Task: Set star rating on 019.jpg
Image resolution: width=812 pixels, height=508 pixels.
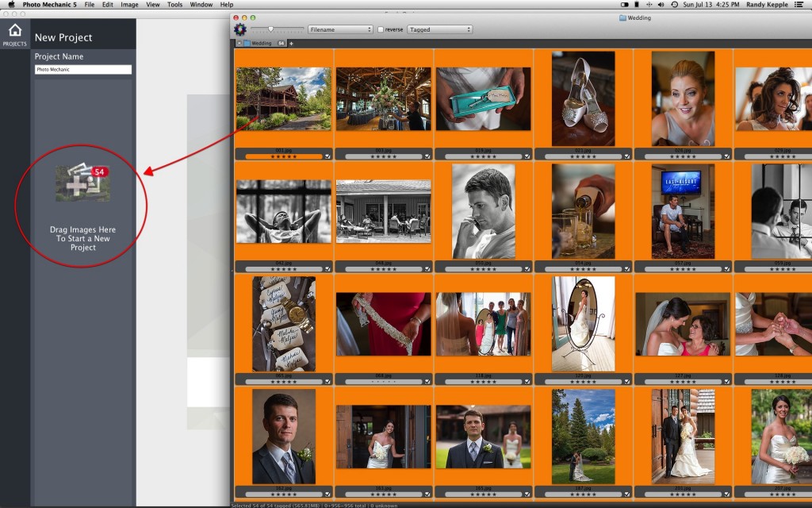Action: tap(483, 156)
